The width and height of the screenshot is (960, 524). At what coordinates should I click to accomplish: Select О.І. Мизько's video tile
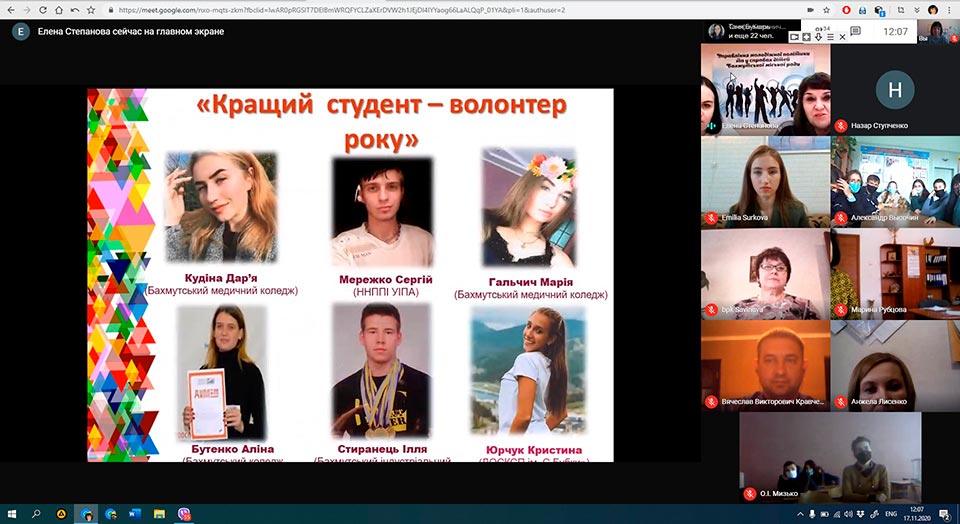(x=830, y=457)
